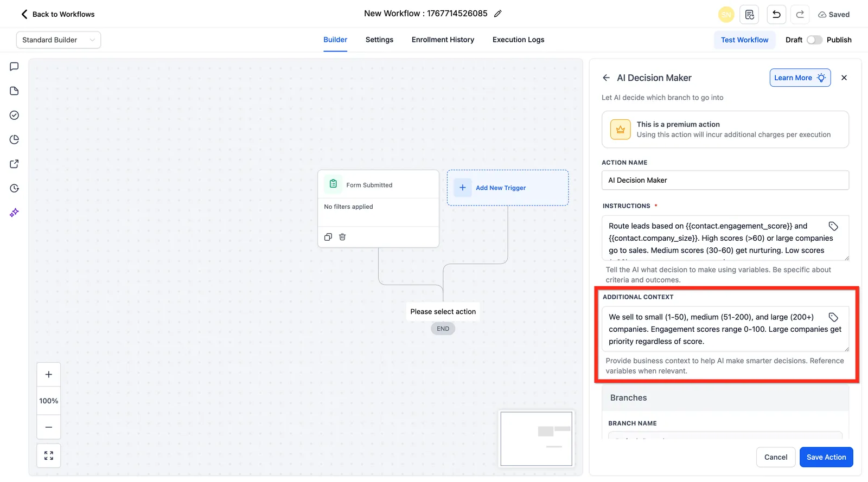Insert variable tag in Additional Context
The image size is (868, 482).
click(833, 317)
